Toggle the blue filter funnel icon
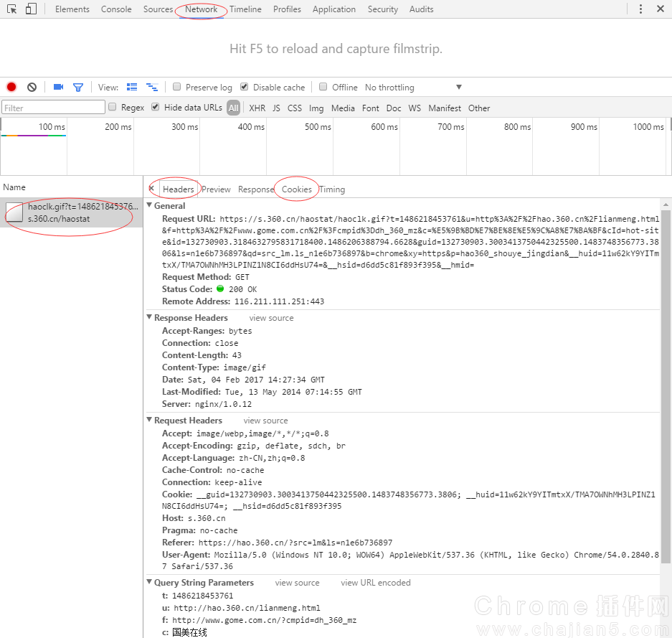 click(x=78, y=87)
